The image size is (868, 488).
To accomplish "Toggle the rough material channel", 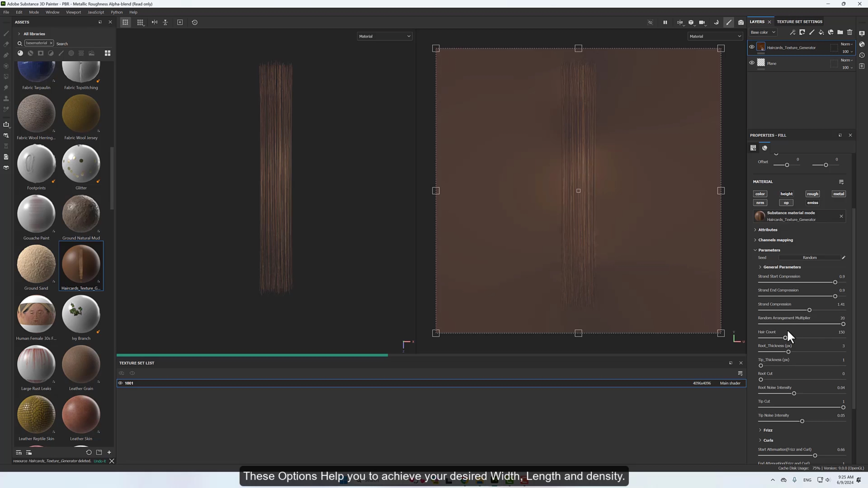I will (812, 194).
